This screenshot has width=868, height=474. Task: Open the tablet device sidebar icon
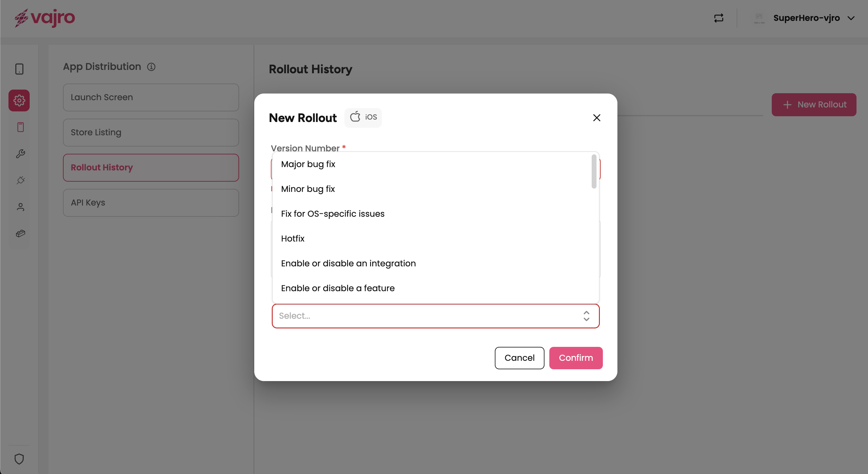(x=19, y=69)
